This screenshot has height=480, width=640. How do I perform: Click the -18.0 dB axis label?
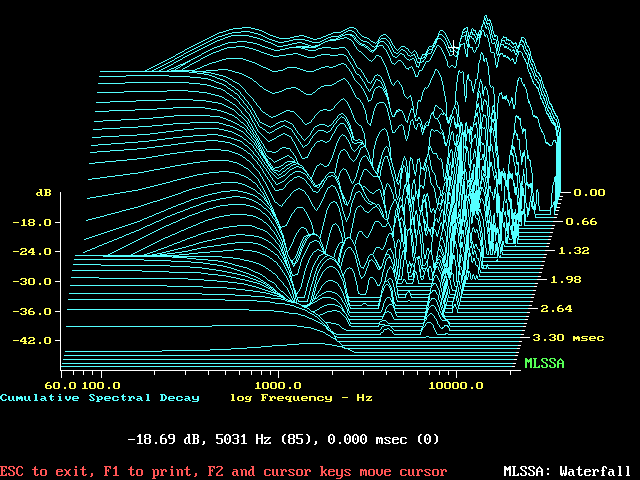pyautogui.click(x=32, y=222)
